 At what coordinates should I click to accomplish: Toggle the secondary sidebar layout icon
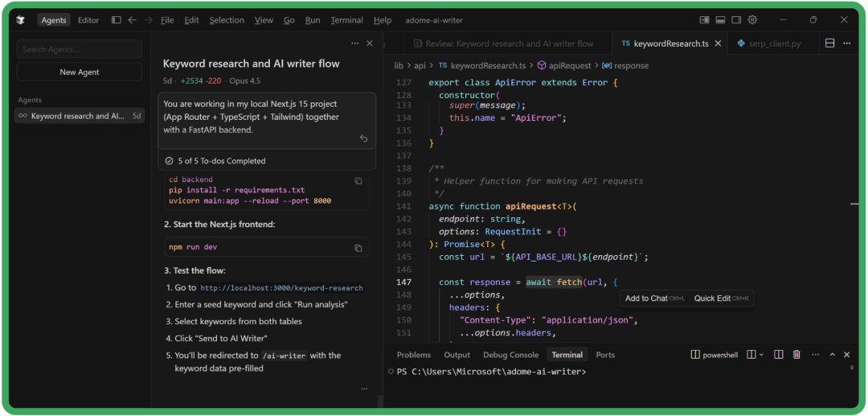pyautogui.click(x=736, y=20)
